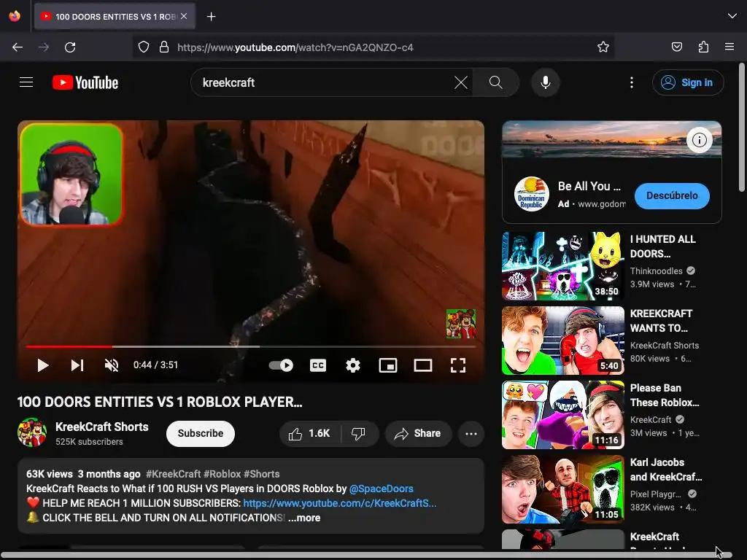The width and height of the screenshot is (747, 560).
Task: Start voice search with microphone
Action: pyautogui.click(x=546, y=82)
